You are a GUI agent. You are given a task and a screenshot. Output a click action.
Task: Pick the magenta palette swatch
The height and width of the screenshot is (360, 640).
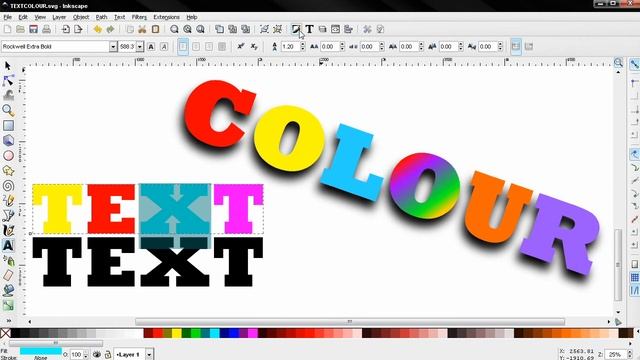253,333
